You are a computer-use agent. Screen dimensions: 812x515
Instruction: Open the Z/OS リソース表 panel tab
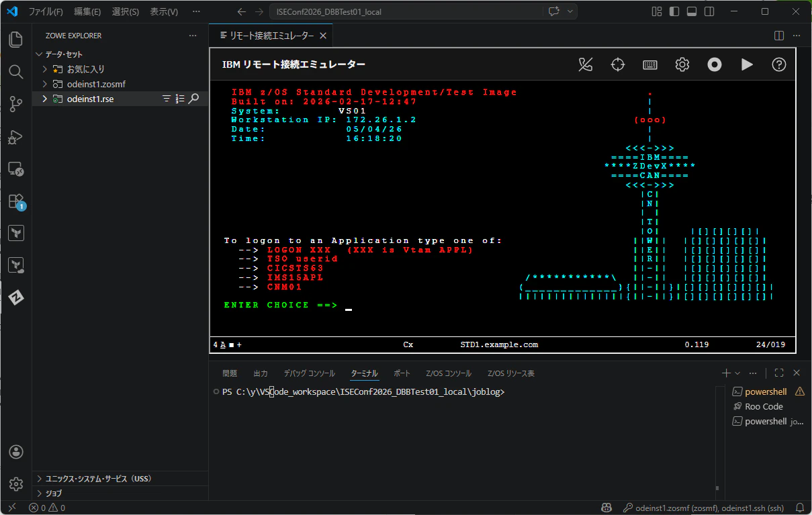[x=511, y=373]
